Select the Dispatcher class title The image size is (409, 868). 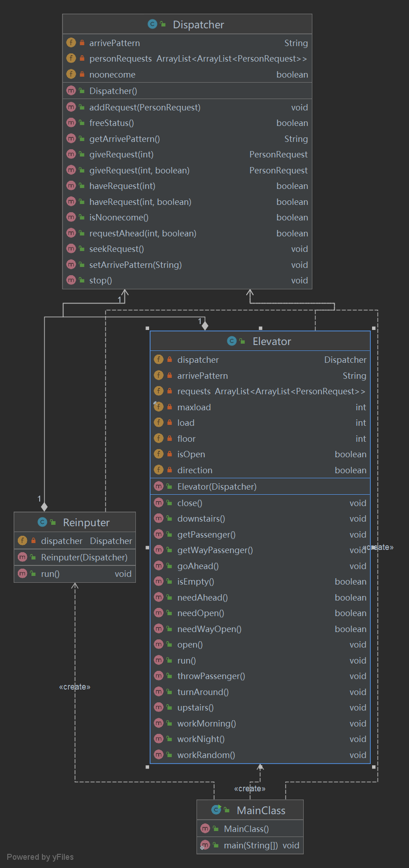pyautogui.click(x=198, y=25)
